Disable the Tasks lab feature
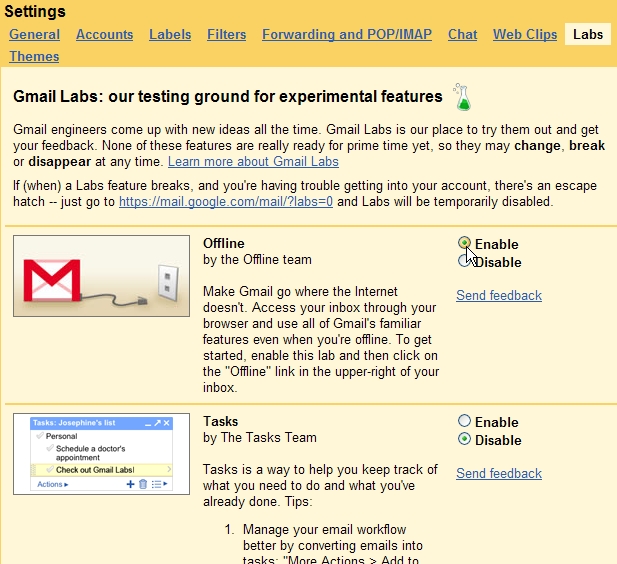The image size is (617, 564). pyautogui.click(x=464, y=439)
